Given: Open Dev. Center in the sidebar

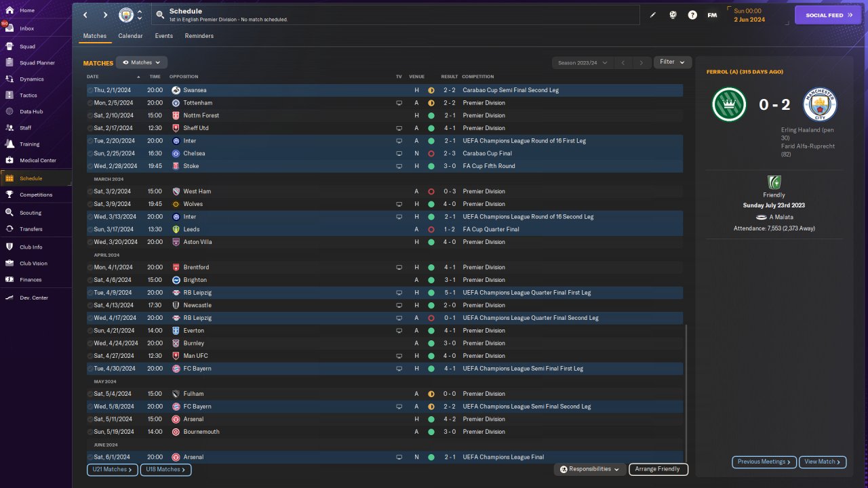Looking at the screenshot, I should [x=36, y=298].
